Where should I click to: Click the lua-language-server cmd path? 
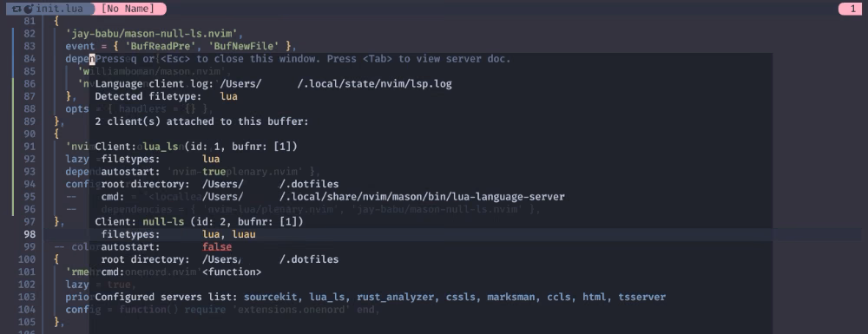383,196
